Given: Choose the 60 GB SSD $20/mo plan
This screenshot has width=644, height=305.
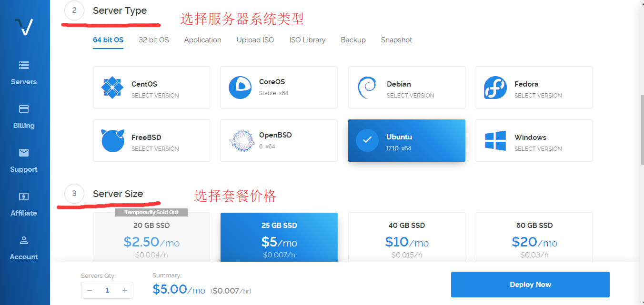Looking at the screenshot, I should [534, 237].
